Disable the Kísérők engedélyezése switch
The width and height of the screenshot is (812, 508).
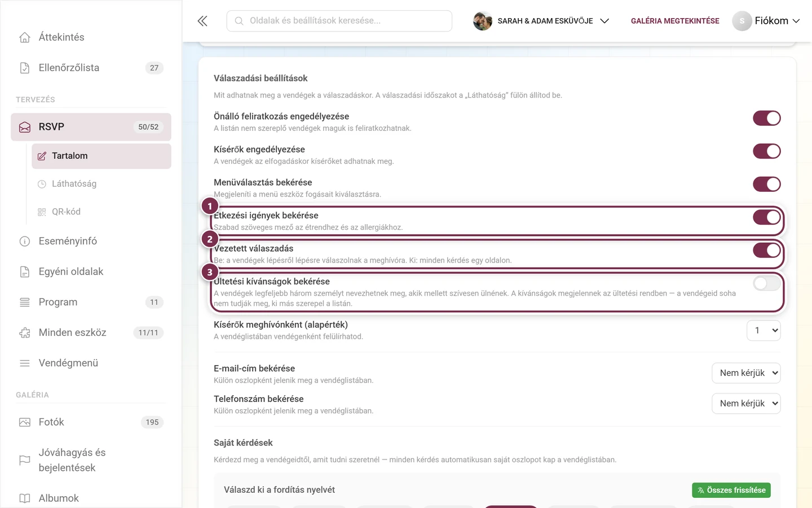(x=767, y=151)
